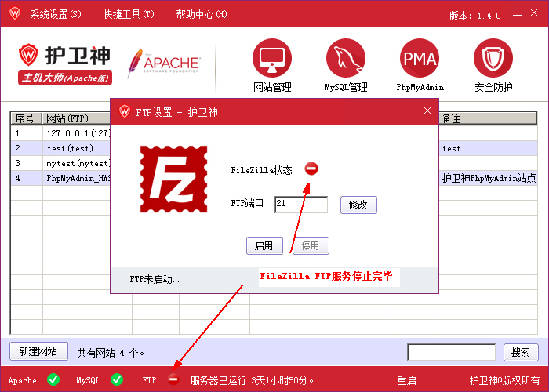Open the 帮助中心(H) menu
Viewport: 549px width, 392px height.
click(202, 14)
